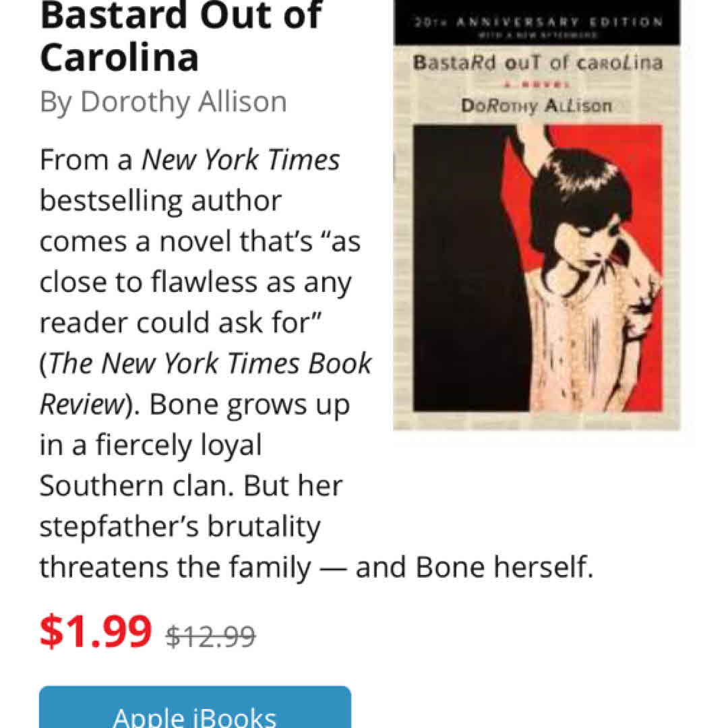Click the "bestselling author" description line
Image resolution: width=728 pixels, height=728 pixels.
pos(160,201)
